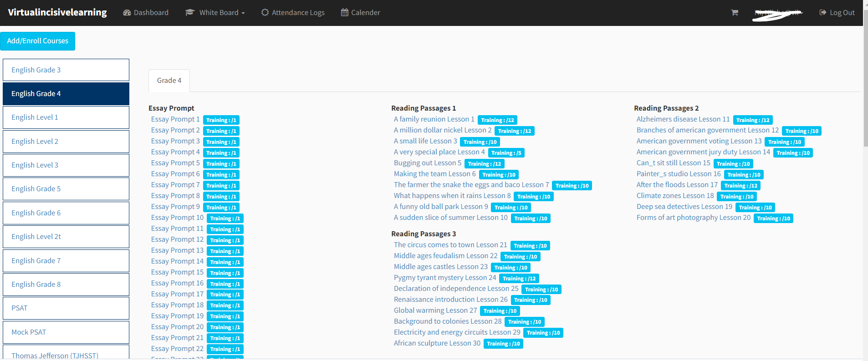Click Training badge beside Alzheimers disease Lesson 11
This screenshot has height=361, width=868.
pos(753,120)
